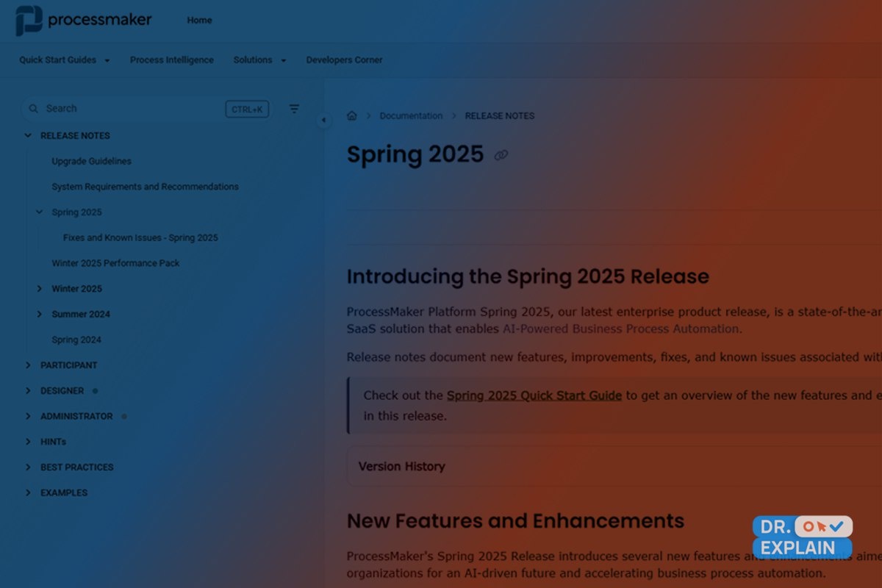Expand the ADMINISTRATOR section
The width and height of the screenshot is (882, 588).
28,416
